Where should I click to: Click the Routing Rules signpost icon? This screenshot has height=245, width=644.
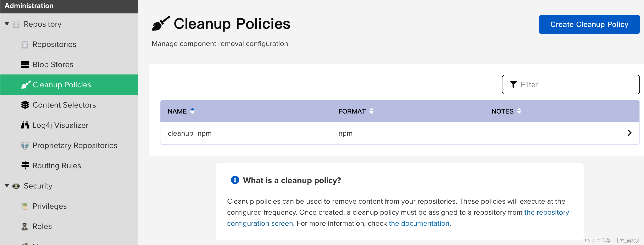25,165
